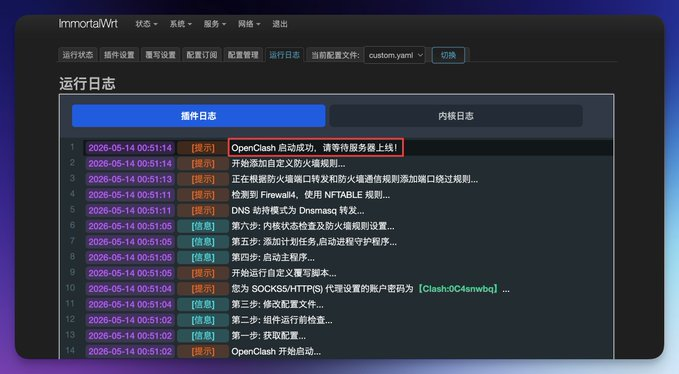This screenshot has width=679, height=374.
Task: Expand the 网络 menu
Action: coord(249,24)
